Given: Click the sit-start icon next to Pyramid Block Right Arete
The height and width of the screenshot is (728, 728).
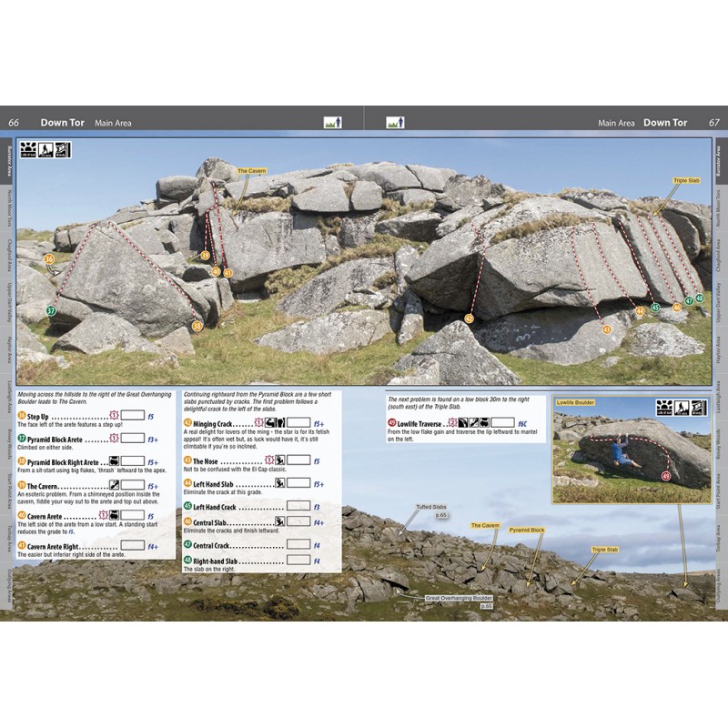Looking at the screenshot, I should pos(115,461).
